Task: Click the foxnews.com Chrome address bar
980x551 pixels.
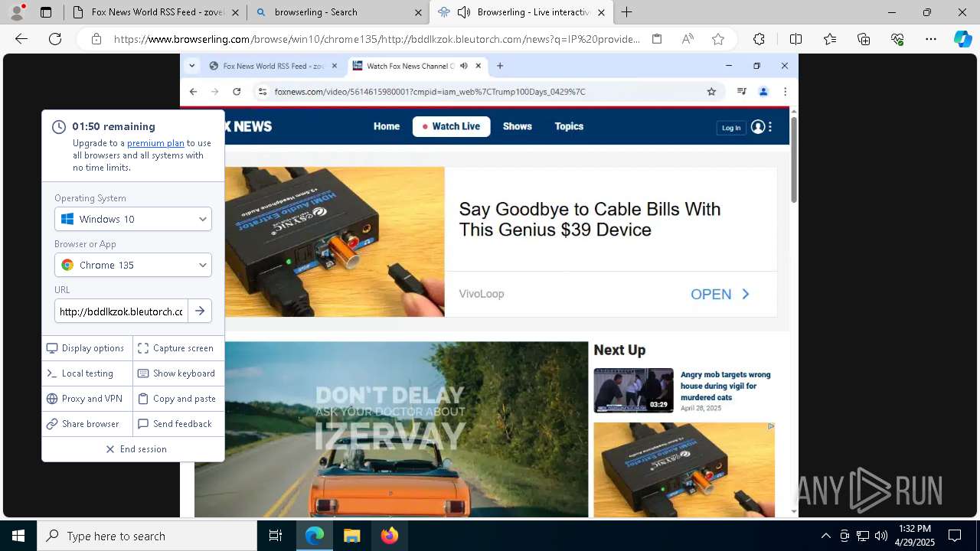Action: click(486, 92)
